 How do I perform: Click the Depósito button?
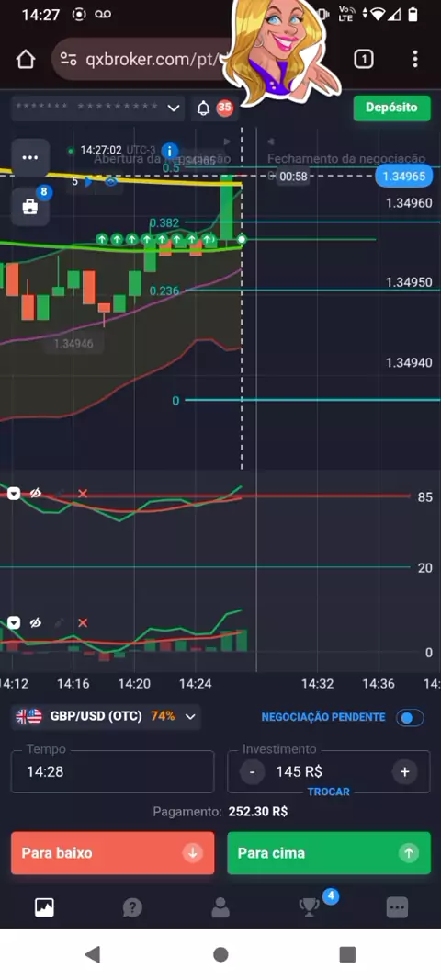click(391, 108)
